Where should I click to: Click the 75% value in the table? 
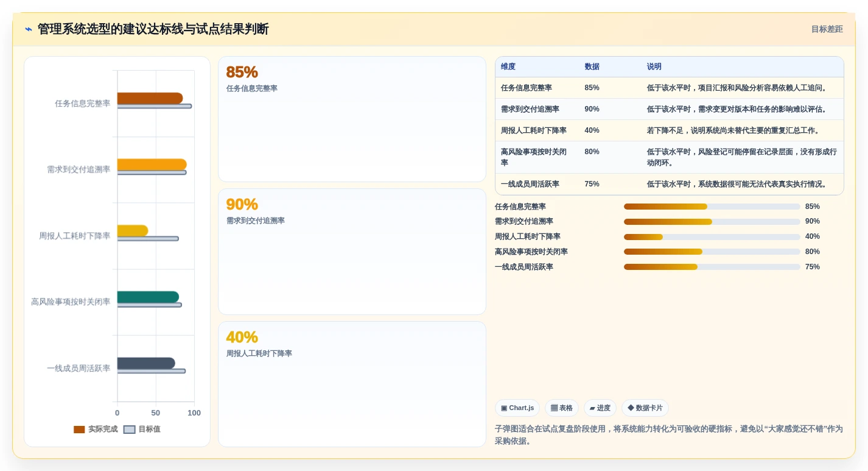592,184
